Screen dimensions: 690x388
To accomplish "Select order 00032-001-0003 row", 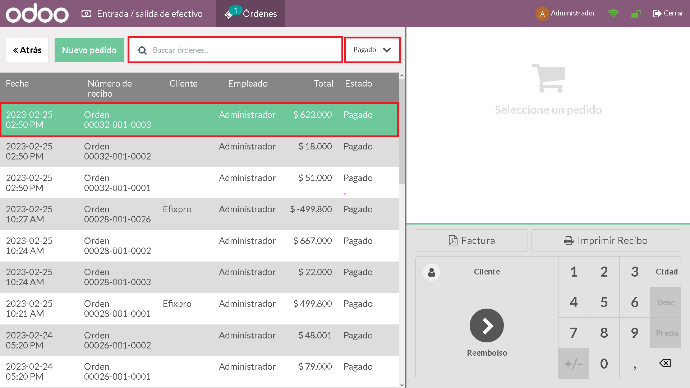I will tap(199, 120).
